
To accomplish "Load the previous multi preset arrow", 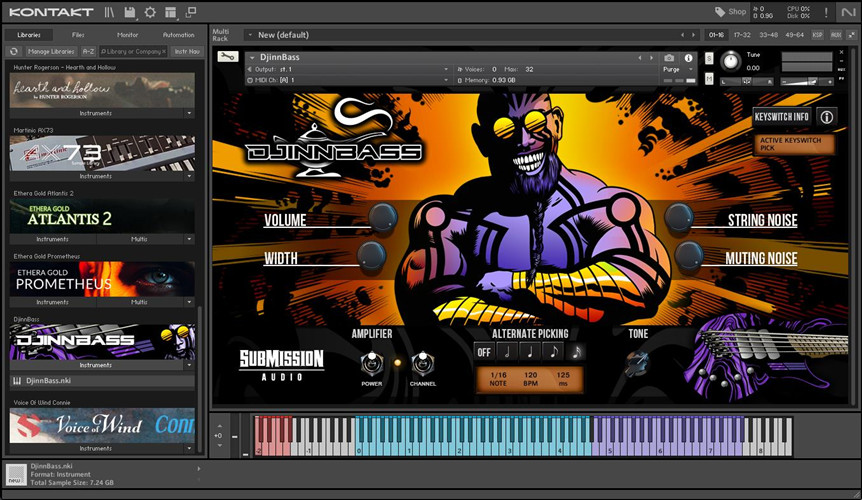I will pos(682,35).
